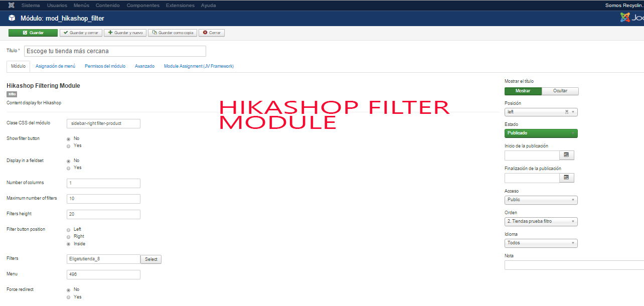Open the Sistema menu
Screen dimensions: 644x306
click(x=31, y=6)
